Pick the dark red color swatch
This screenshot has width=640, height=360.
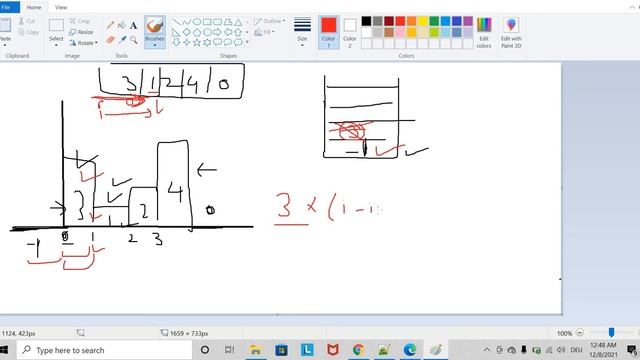click(x=389, y=21)
